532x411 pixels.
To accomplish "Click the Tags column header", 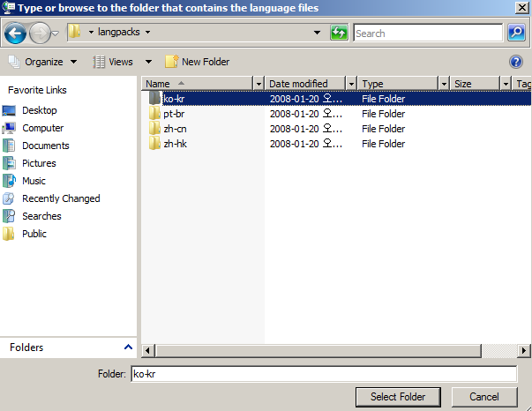I will pos(521,84).
